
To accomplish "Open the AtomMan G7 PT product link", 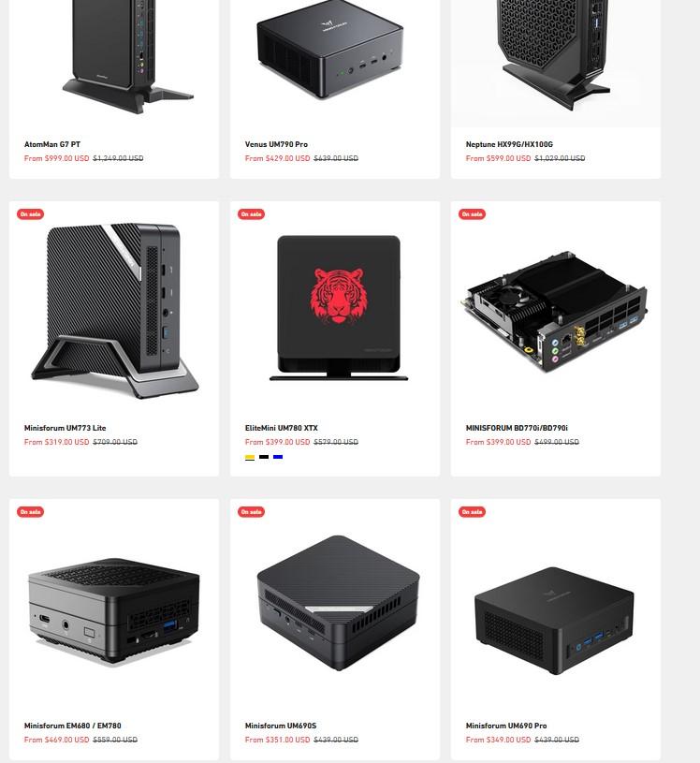I will tap(52, 144).
